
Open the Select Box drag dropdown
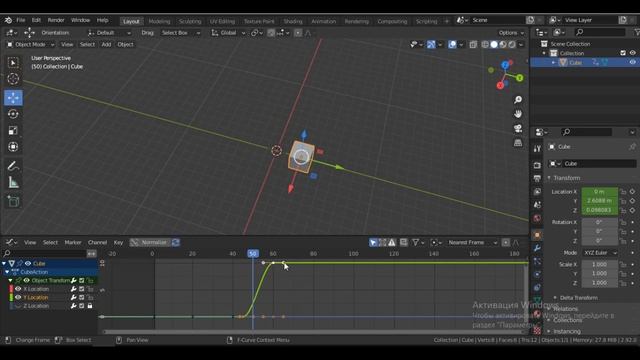[x=180, y=33]
